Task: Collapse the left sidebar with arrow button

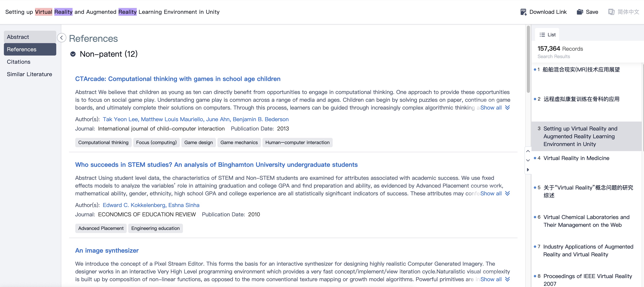Action: 61,38
